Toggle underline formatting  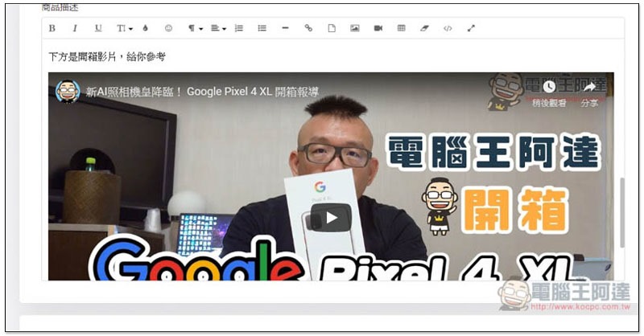point(98,28)
